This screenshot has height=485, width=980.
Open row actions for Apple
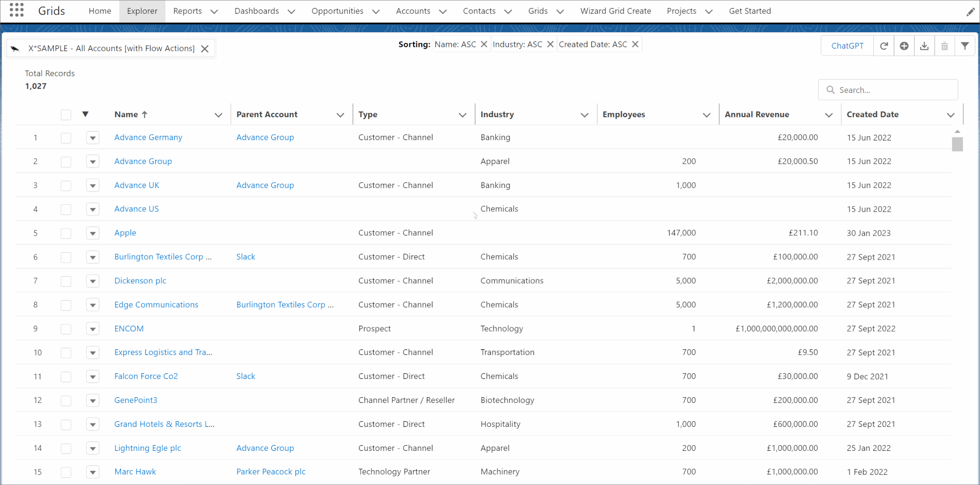pyautogui.click(x=93, y=233)
